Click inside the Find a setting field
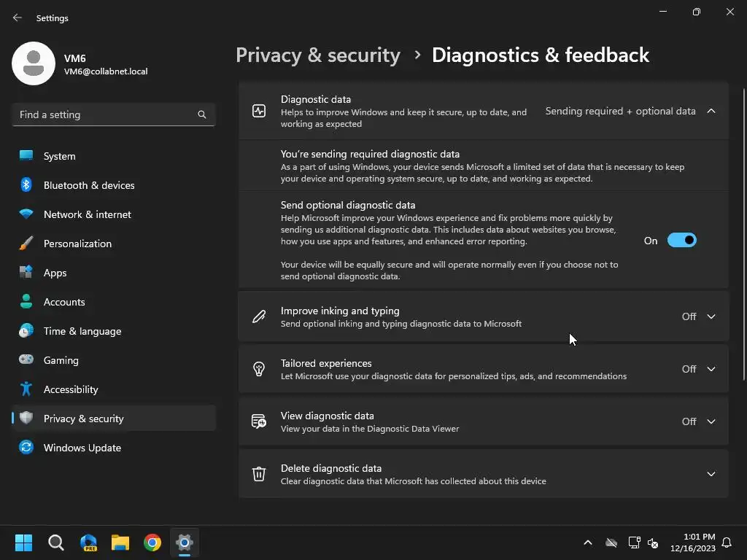Screen dimensions: 747x560 click(114, 114)
